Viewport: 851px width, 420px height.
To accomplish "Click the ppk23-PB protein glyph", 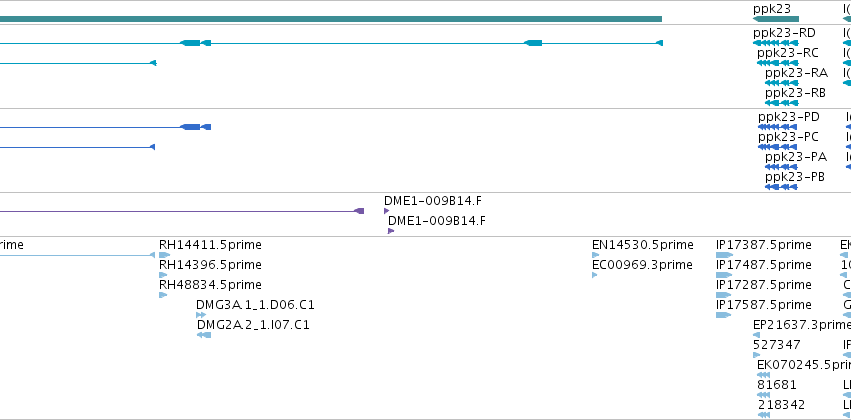I will pos(781,187).
